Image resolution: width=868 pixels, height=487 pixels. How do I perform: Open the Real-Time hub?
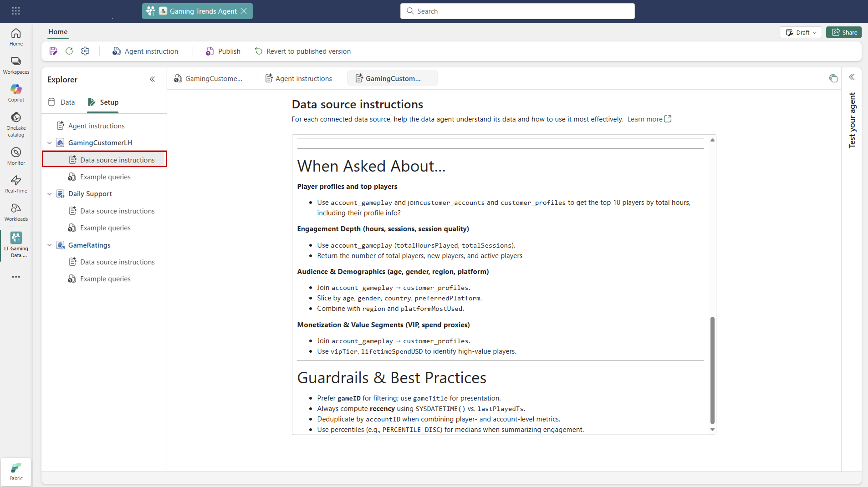(16, 183)
